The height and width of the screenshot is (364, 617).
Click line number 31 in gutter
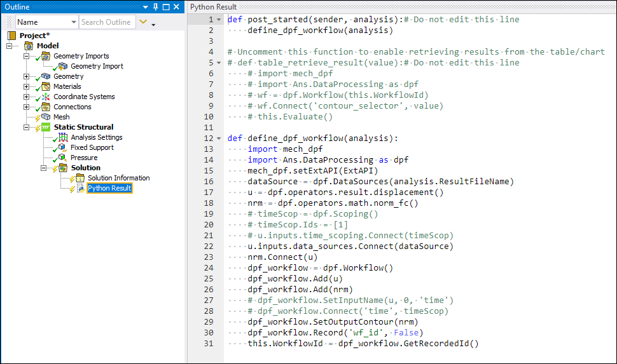[x=209, y=344]
